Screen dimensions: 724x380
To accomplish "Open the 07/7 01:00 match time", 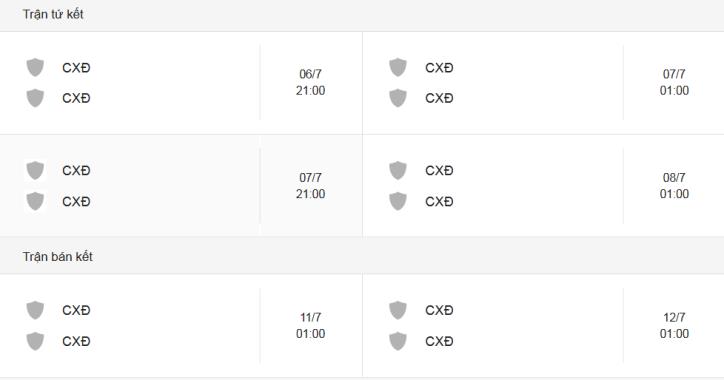I will (x=674, y=82).
